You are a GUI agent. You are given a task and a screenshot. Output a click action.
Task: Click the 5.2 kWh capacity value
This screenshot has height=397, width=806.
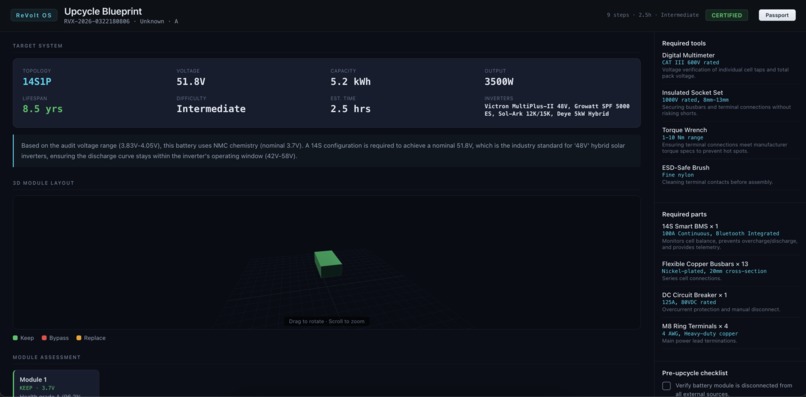351,82
